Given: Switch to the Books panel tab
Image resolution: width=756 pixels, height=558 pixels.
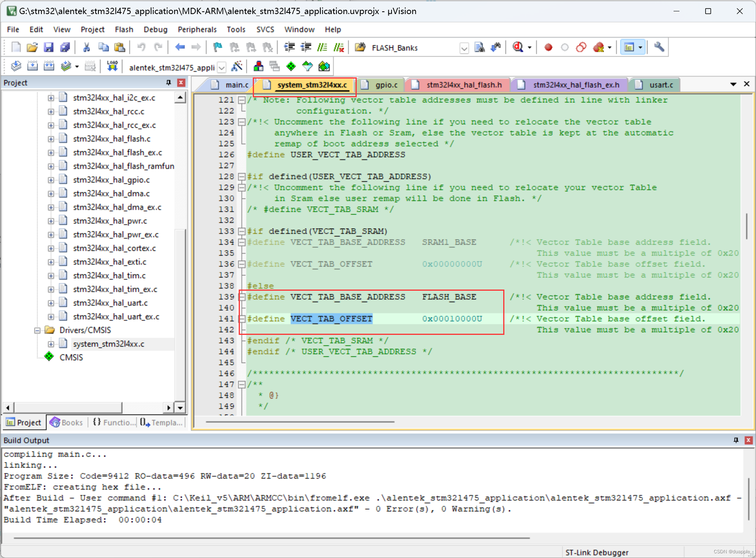Looking at the screenshot, I should coord(66,422).
